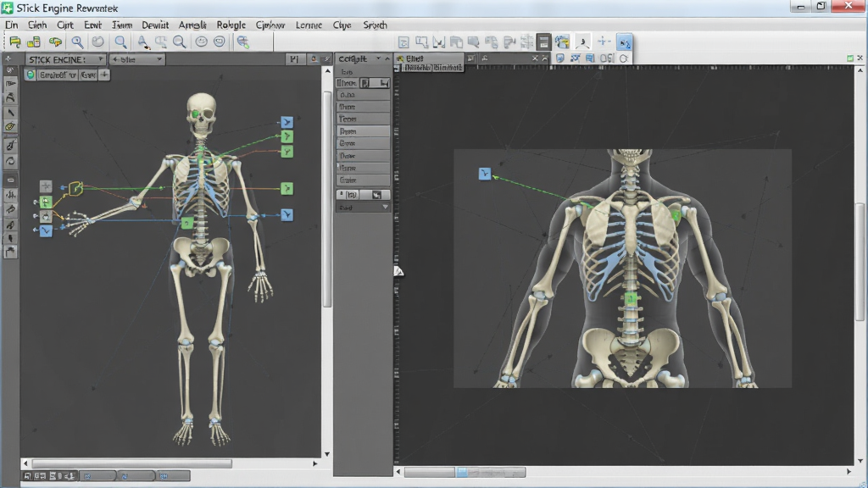
Task: Click the Gron row button
Action: 363,143
